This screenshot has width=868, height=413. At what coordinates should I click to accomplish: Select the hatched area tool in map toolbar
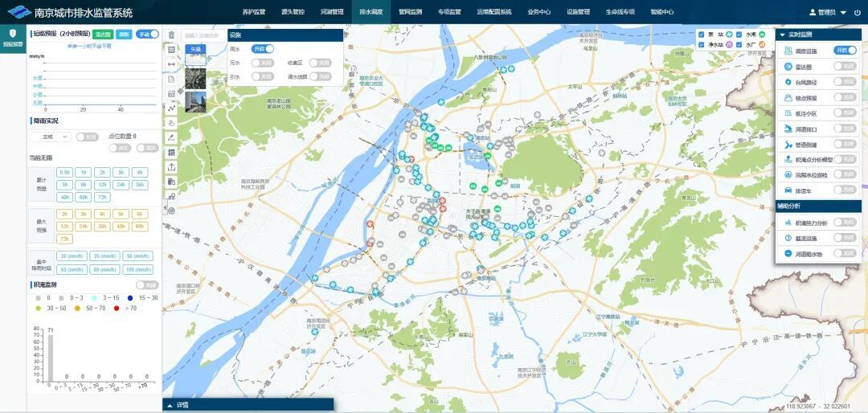click(x=172, y=50)
